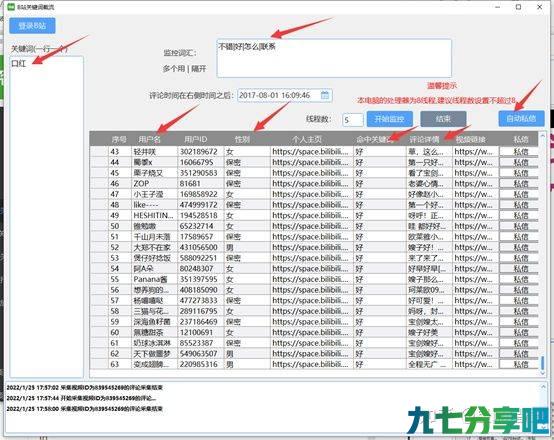Sort by the 用户ID column header
Viewport: 554px width, 440px height.
point(195,139)
